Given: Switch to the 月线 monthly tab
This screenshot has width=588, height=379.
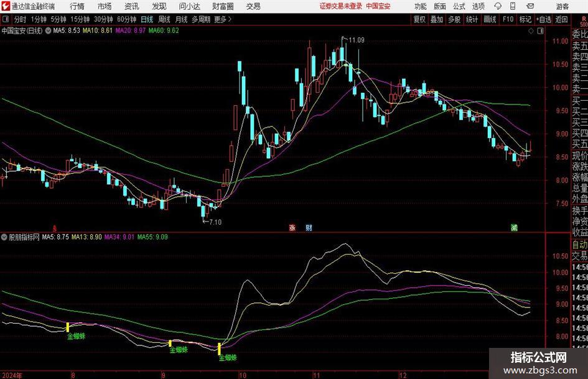Looking at the screenshot, I should click(x=182, y=19).
